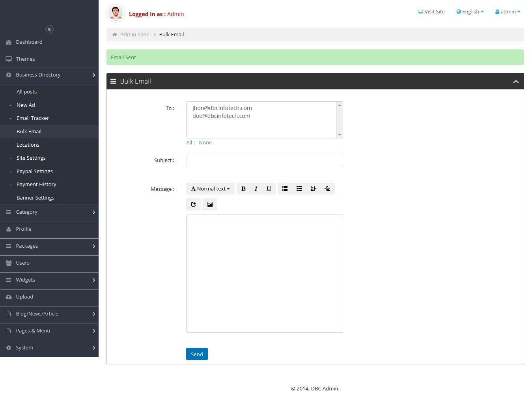
Task: Insert an unordered bullet list
Action: [285, 189]
